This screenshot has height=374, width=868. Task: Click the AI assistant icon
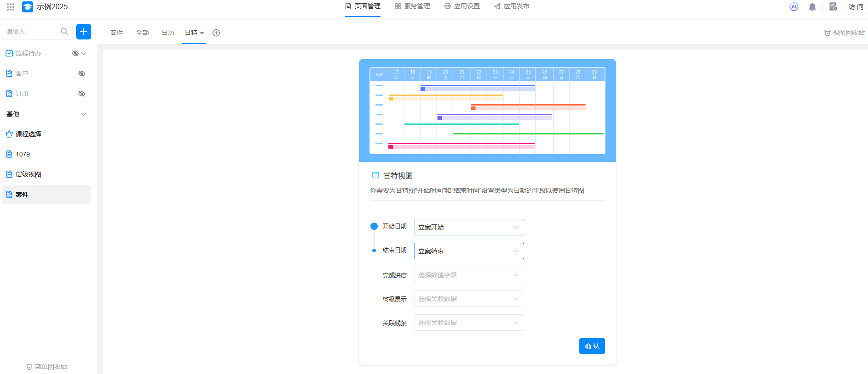(794, 7)
